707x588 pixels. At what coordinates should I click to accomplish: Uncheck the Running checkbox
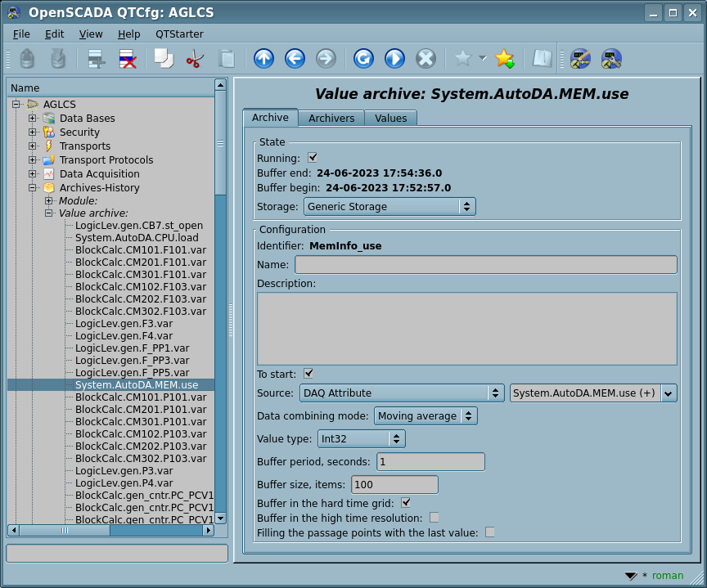tap(313, 158)
